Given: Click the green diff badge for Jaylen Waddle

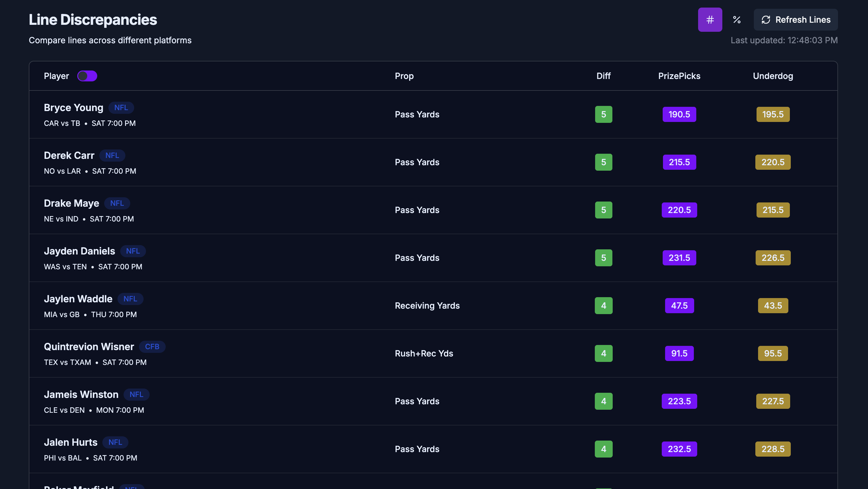Looking at the screenshot, I should click(x=603, y=306).
